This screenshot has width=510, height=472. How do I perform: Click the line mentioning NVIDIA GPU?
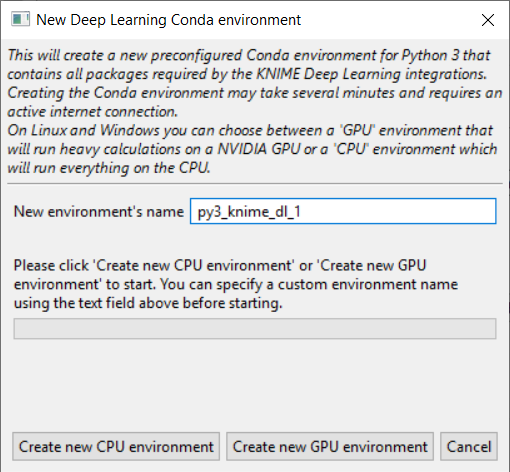pyautogui.click(x=252, y=149)
